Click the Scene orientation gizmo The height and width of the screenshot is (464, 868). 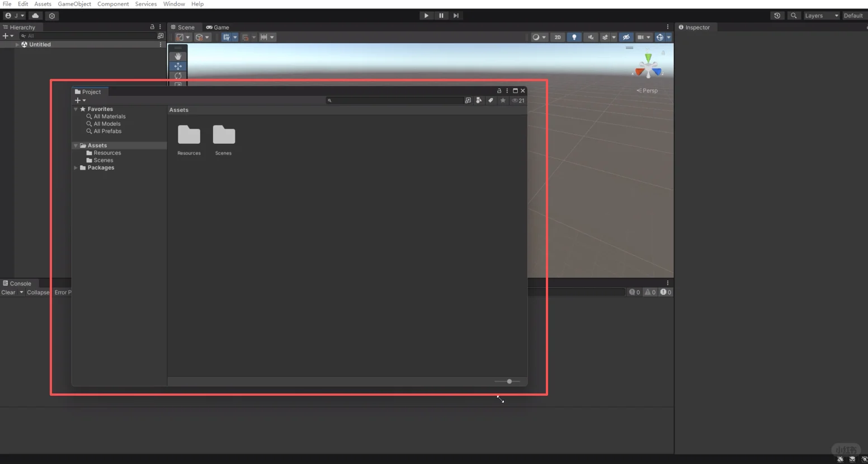click(648, 66)
